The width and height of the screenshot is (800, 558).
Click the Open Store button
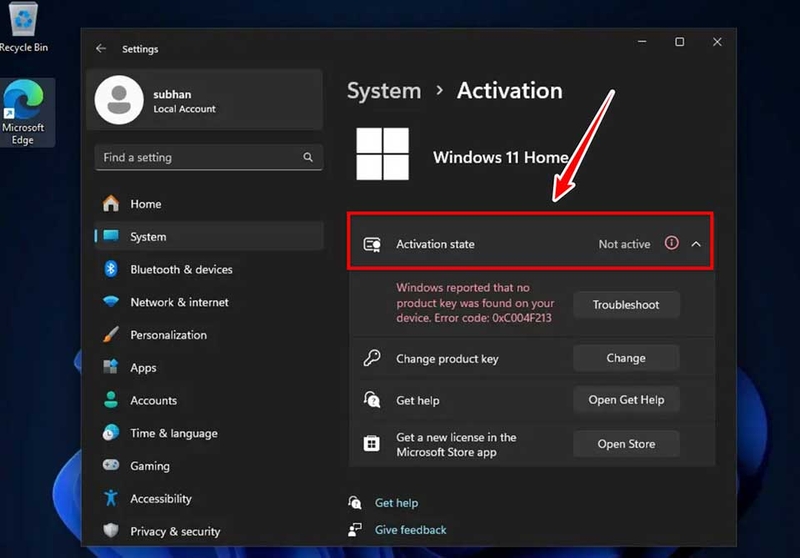pos(626,444)
